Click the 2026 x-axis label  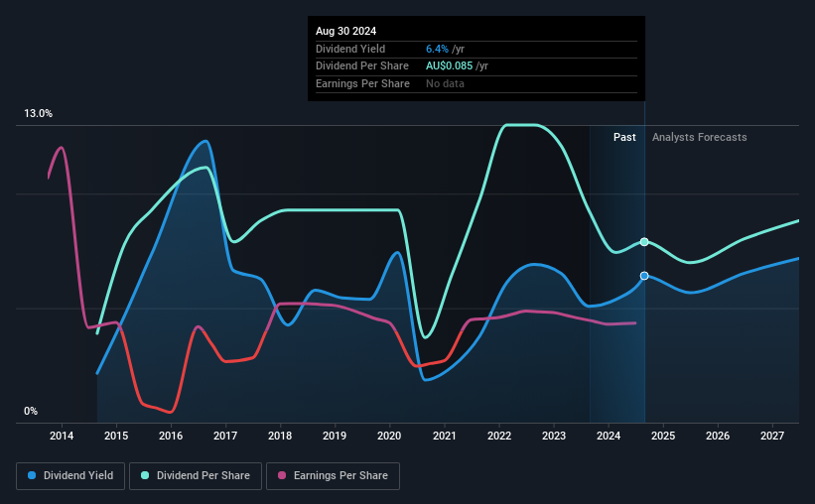coord(718,436)
